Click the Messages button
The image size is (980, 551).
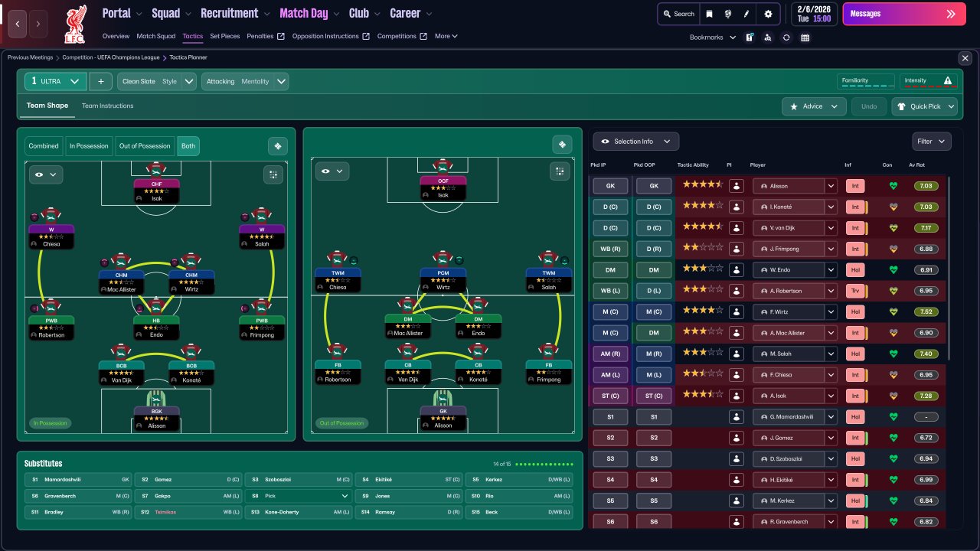tap(903, 14)
